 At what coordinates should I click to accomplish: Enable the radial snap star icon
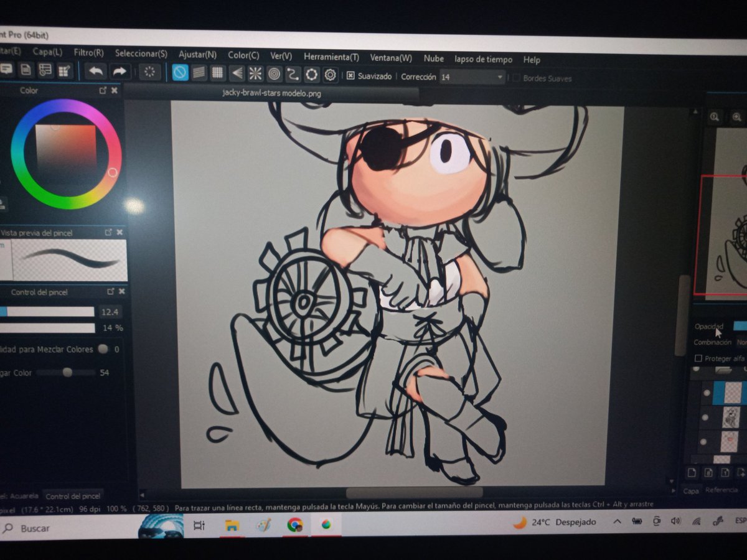[x=256, y=74]
